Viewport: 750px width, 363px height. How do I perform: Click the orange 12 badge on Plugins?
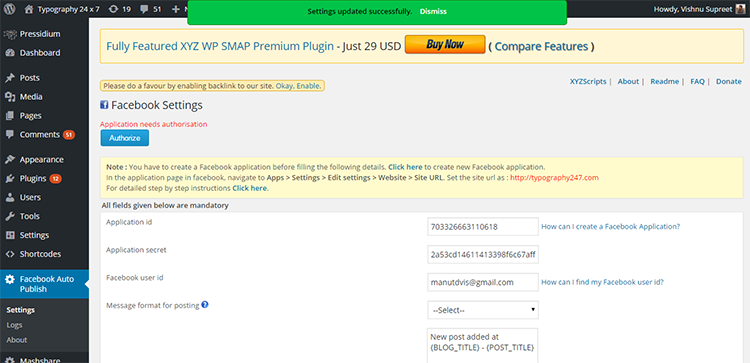[55, 179]
